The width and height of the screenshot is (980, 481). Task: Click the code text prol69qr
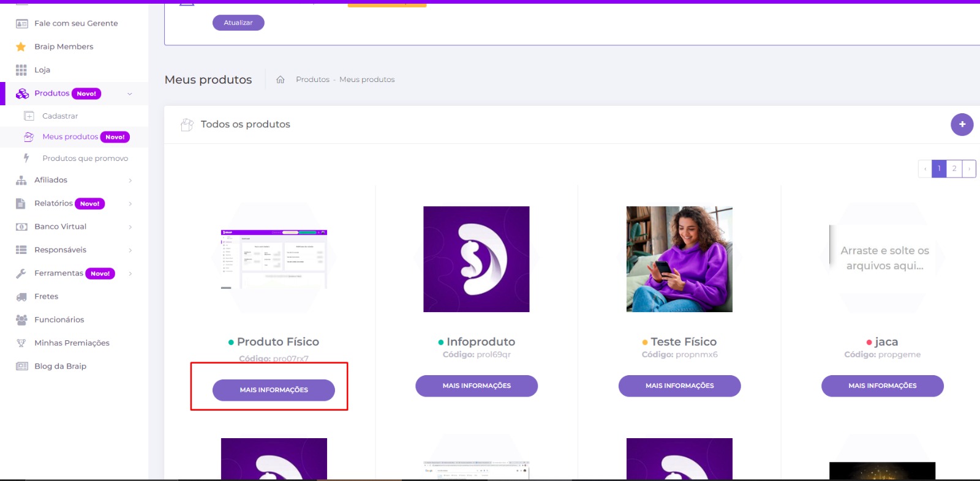point(494,355)
